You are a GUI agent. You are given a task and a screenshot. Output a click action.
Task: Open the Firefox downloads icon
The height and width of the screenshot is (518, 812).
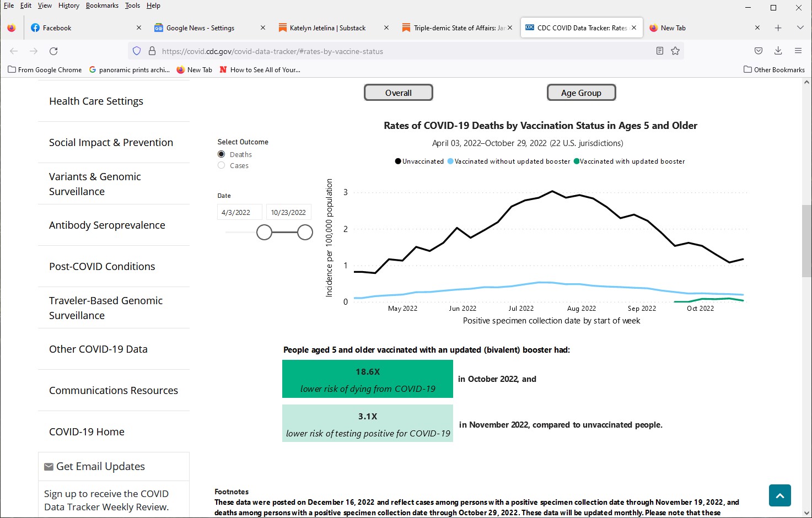[778, 51]
